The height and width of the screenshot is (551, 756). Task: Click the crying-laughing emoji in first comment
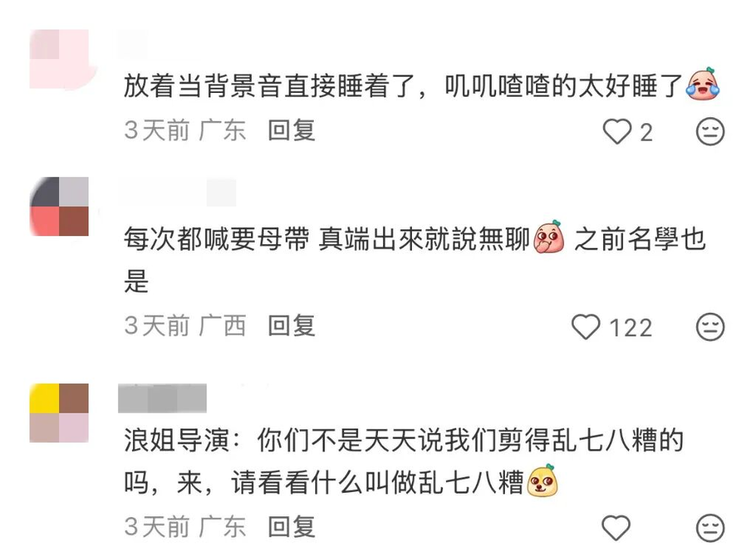pyautogui.click(x=703, y=85)
